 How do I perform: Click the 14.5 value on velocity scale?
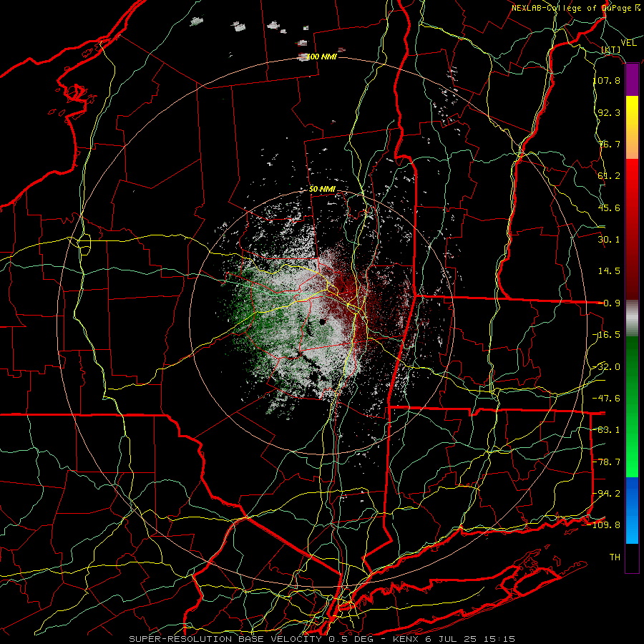click(609, 271)
